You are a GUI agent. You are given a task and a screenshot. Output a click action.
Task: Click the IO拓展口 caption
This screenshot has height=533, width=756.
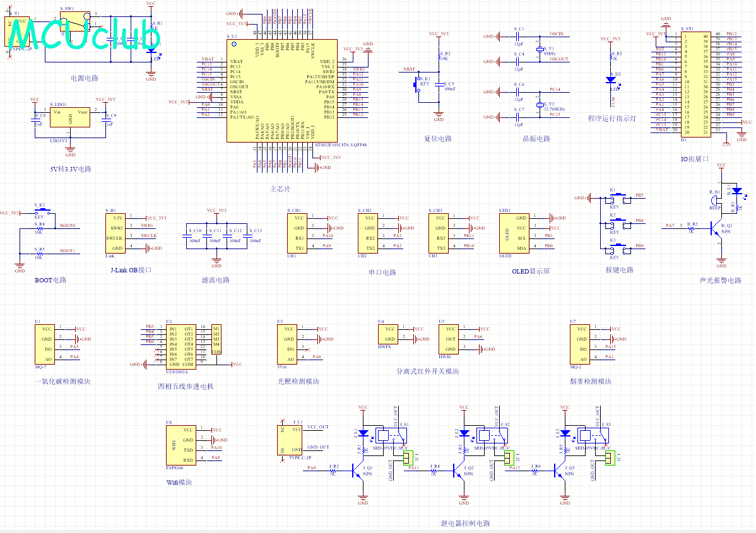point(695,159)
